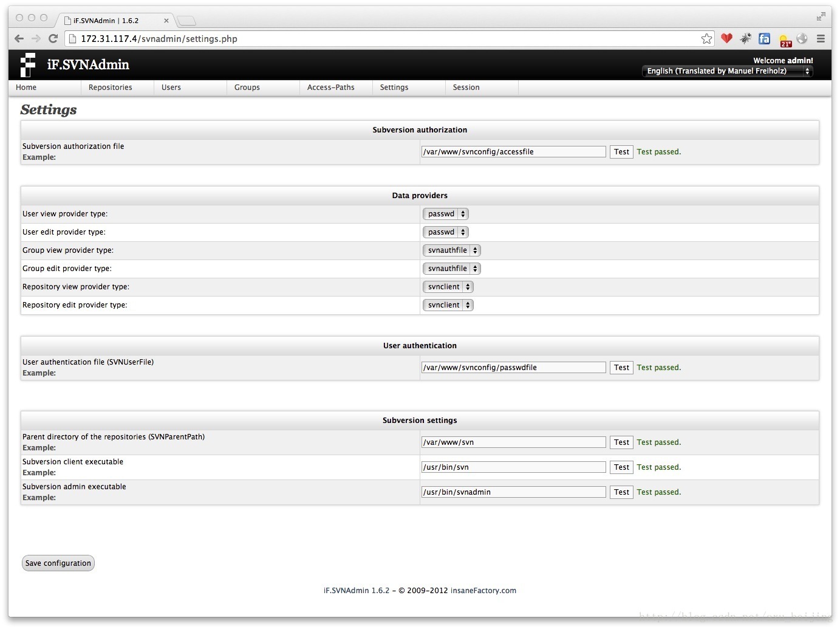This screenshot has width=840, height=629.
Task: Click the blue 'fa' extension icon
Action: point(765,38)
